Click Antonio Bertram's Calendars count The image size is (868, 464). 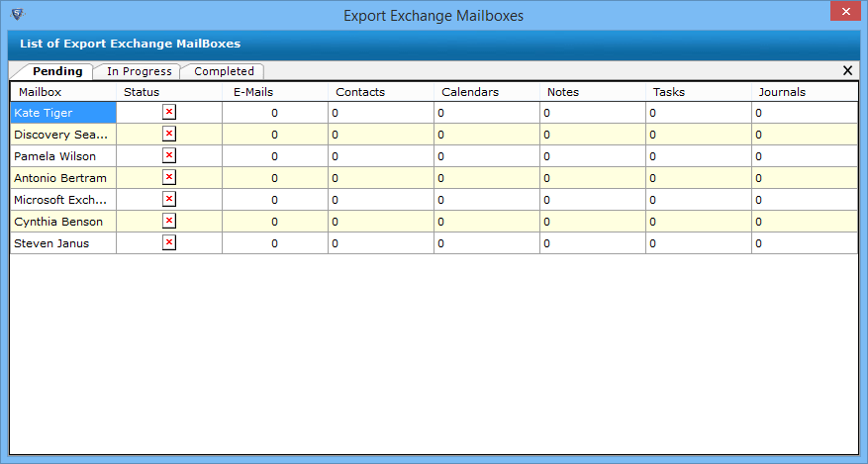[x=487, y=178]
